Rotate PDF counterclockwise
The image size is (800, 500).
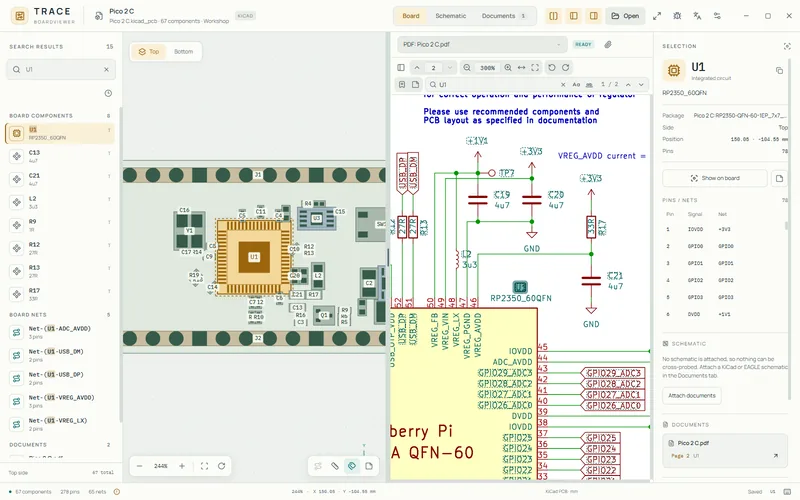(552, 67)
